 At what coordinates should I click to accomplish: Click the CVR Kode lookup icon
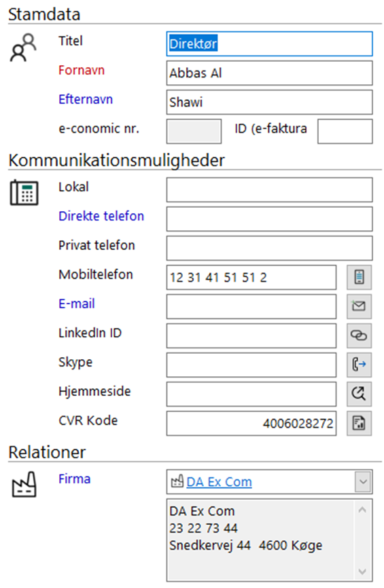coord(359,423)
